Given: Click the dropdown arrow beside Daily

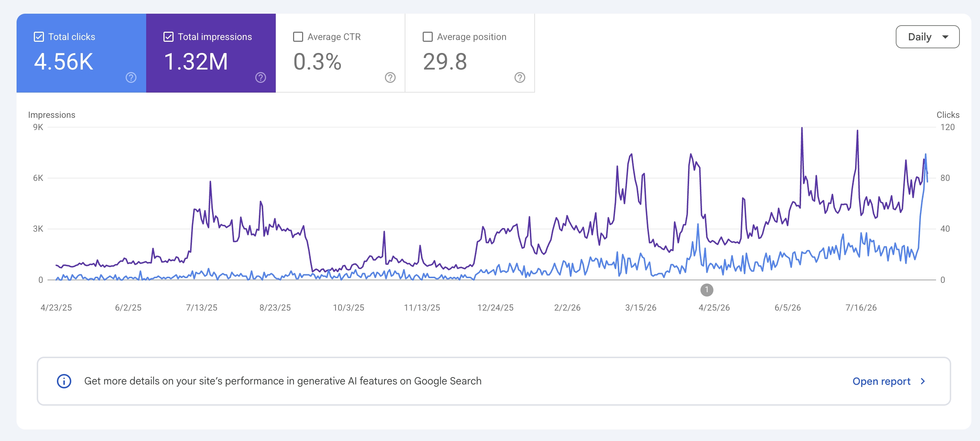Looking at the screenshot, I should tap(945, 37).
